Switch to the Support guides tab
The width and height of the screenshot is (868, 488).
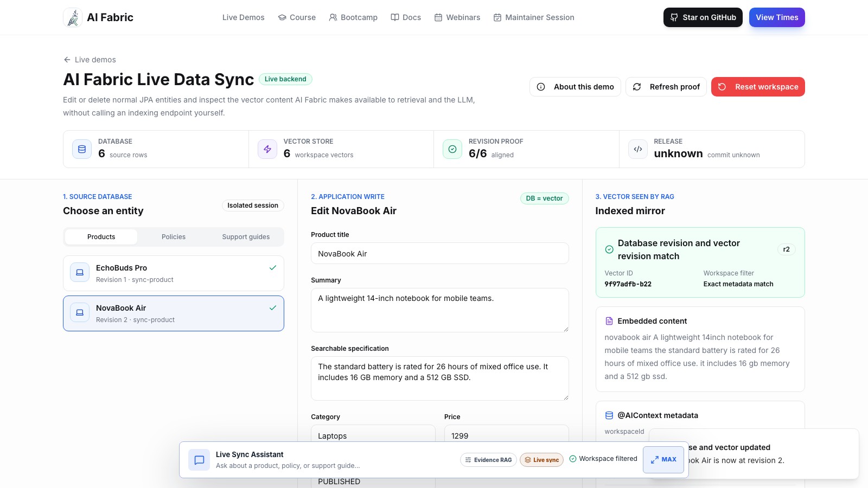tap(246, 237)
